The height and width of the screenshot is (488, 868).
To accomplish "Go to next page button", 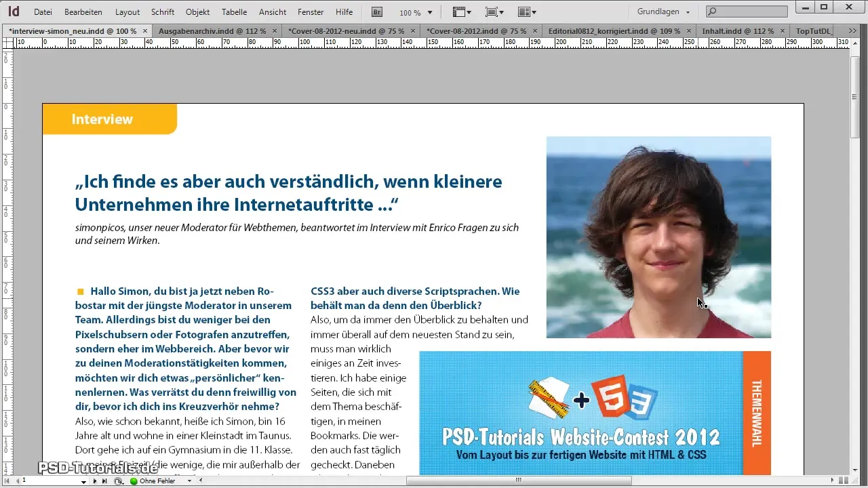I will 96,481.
